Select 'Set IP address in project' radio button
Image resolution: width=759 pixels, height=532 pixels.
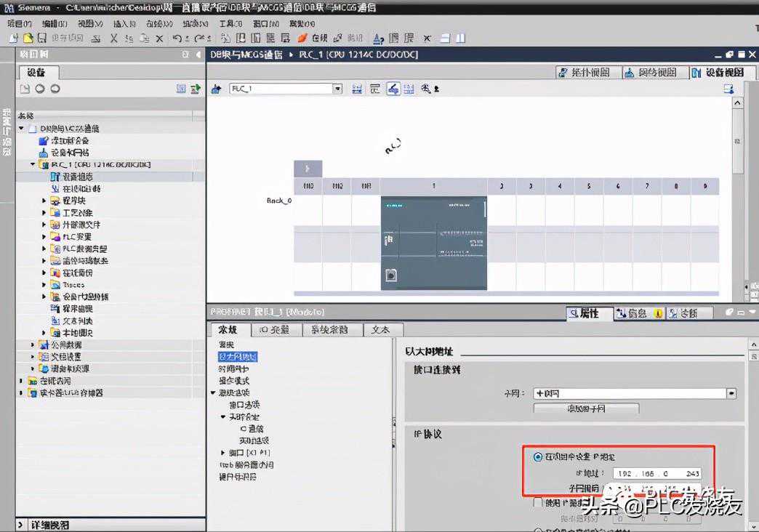[x=538, y=457]
